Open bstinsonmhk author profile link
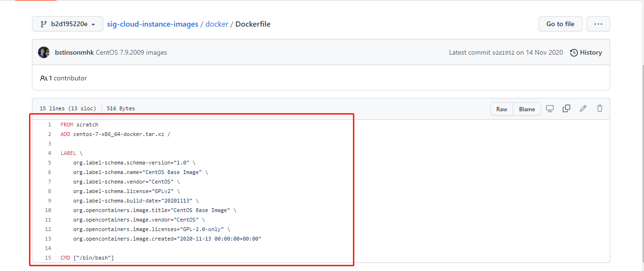Screen dimensions: 644x271 75,52
